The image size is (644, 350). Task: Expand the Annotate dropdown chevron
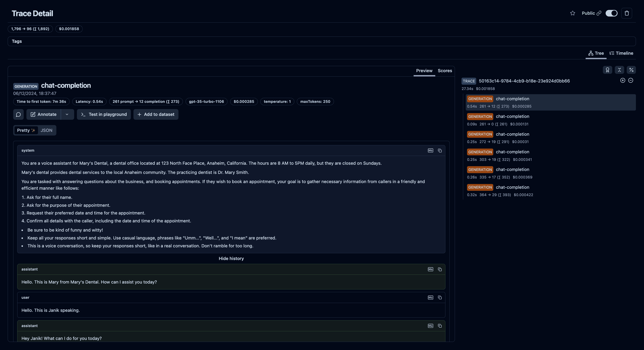pyautogui.click(x=67, y=114)
